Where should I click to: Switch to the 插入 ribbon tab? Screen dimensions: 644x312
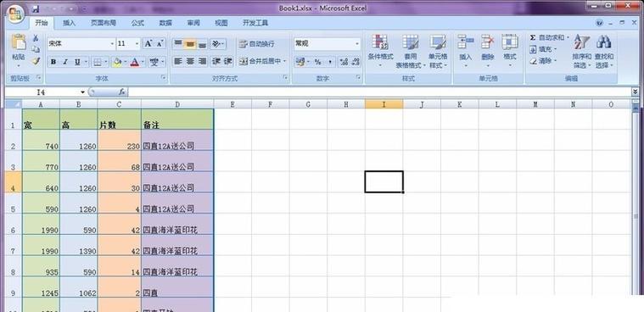[69, 23]
